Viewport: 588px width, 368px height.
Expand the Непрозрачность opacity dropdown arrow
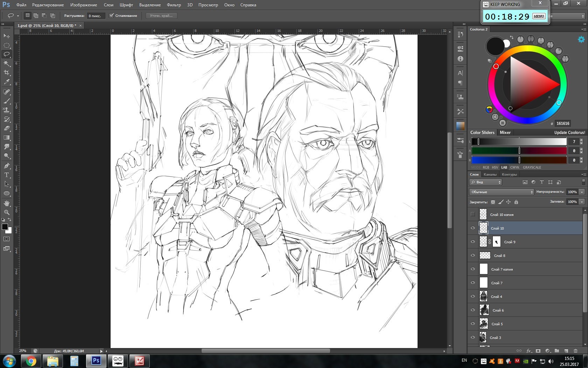click(x=582, y=192)
